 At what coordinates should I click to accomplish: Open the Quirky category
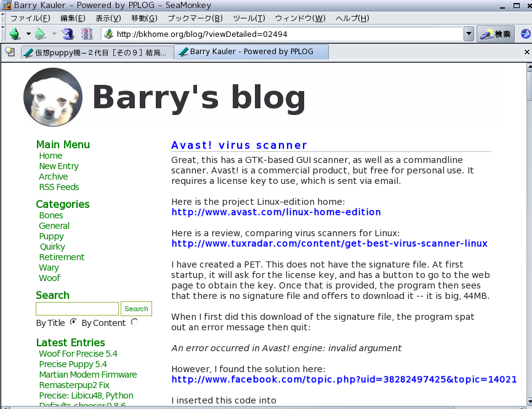point(52,247)
